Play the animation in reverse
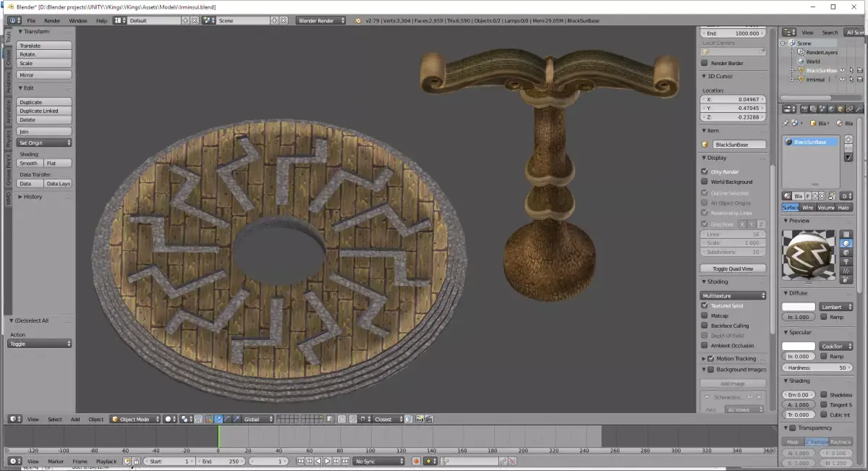Image resolution: width=868 pixels, height=471 pixels. (x=318, y=461)
